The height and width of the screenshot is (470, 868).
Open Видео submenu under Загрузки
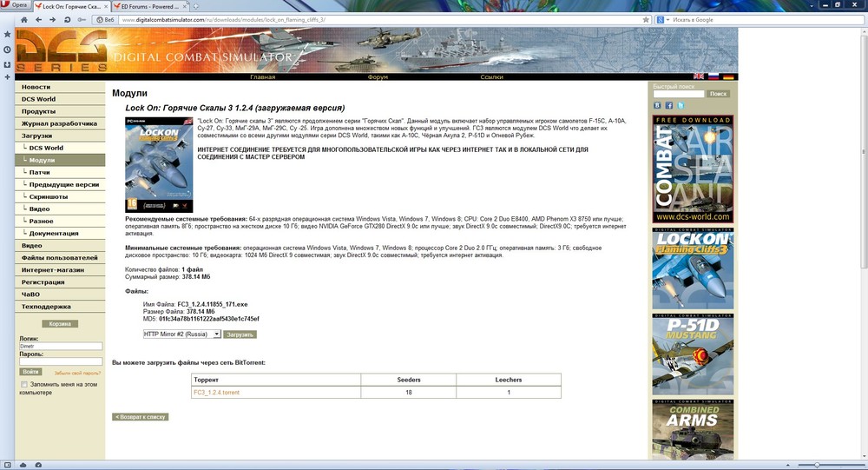(x=61, y=209)
